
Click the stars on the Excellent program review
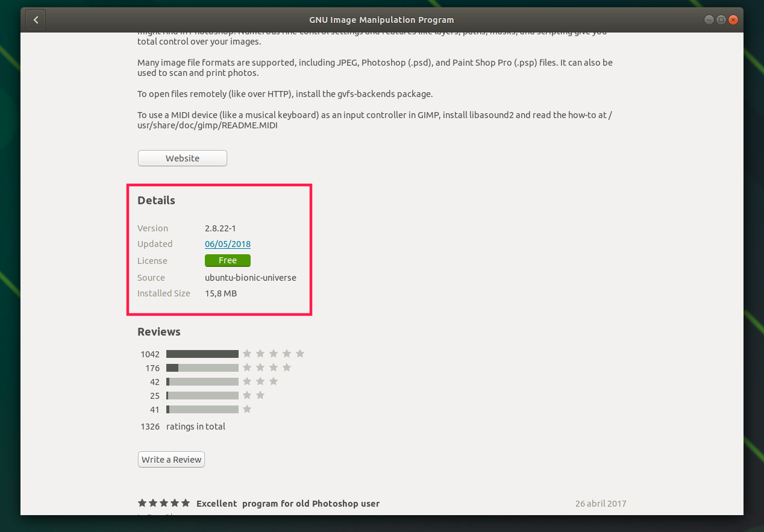164,503
